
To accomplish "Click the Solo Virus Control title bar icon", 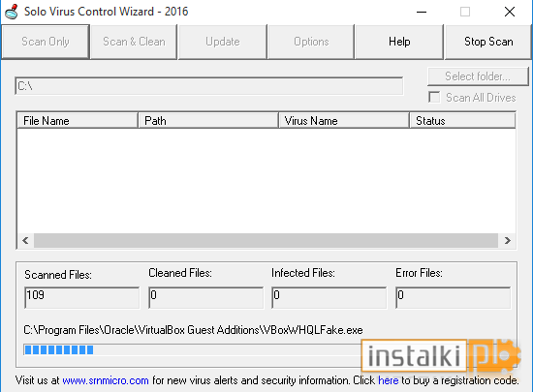I will (12, 12).
